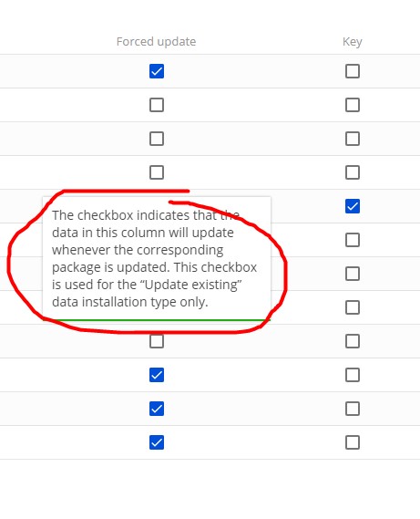Uncheck Forced update checkbox in first row

pos(157,71)
